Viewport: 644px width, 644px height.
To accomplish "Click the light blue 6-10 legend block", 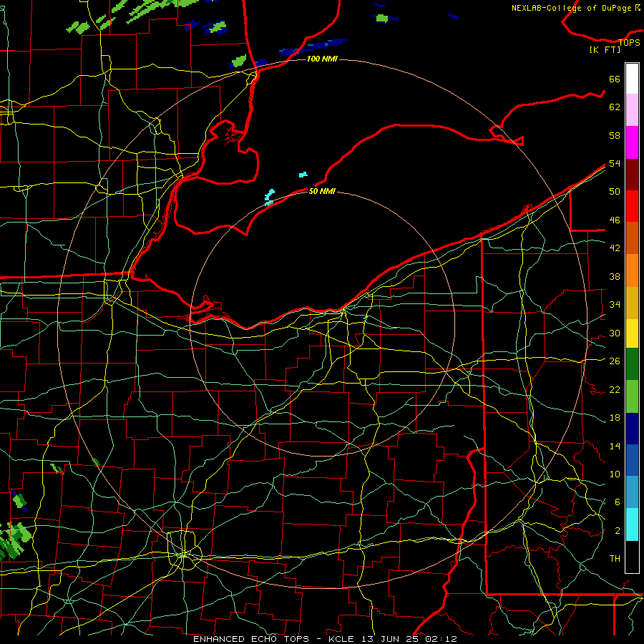I will tap(632, 492).
